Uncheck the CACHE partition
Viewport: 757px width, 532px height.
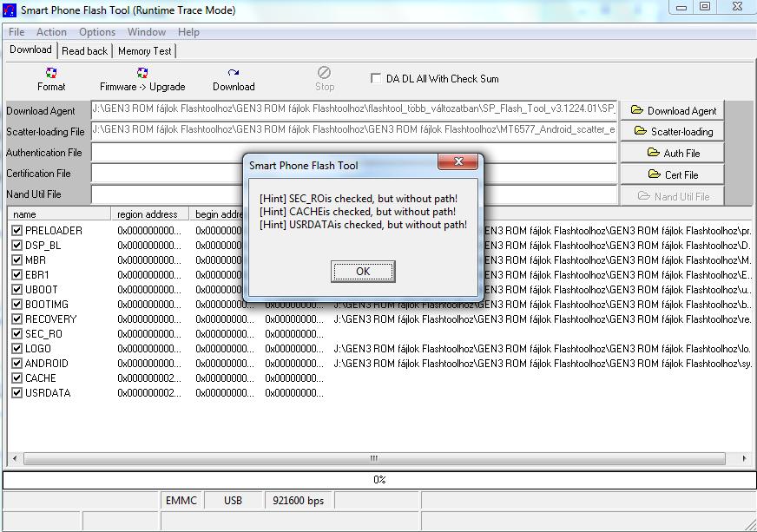tap(16, 378)
